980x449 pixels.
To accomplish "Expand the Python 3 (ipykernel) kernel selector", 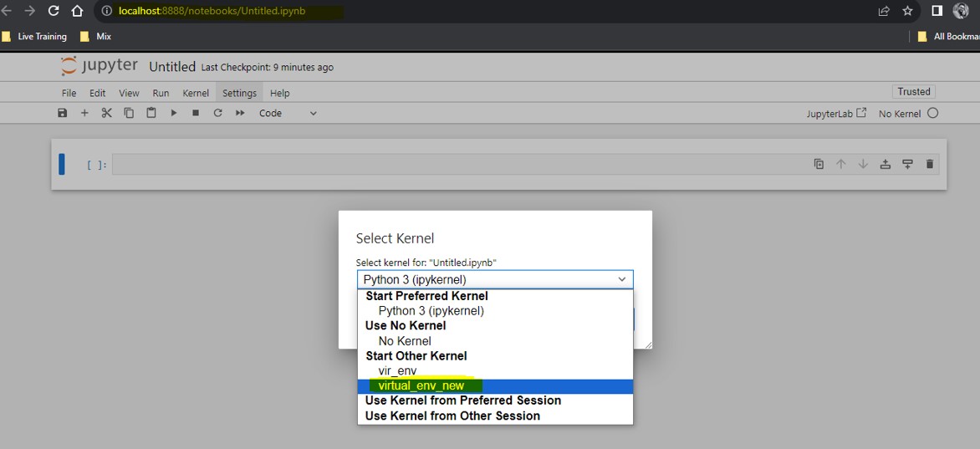I will 495,279.
